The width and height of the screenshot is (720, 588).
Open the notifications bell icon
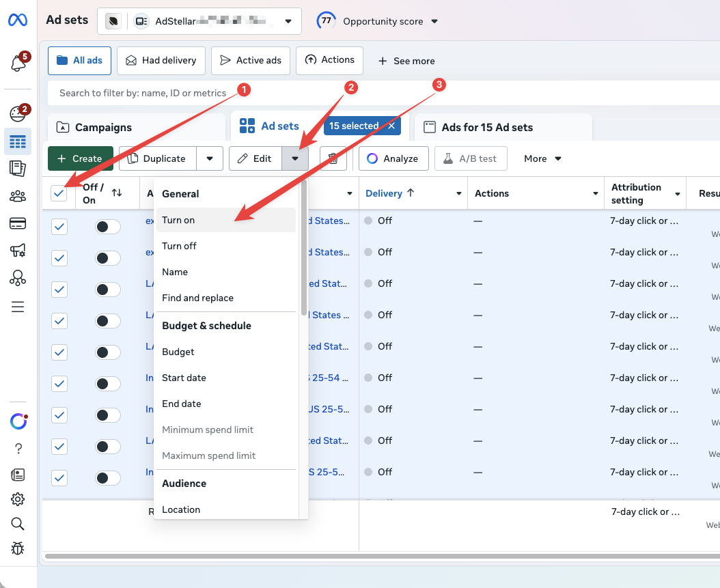pos(18,62)
